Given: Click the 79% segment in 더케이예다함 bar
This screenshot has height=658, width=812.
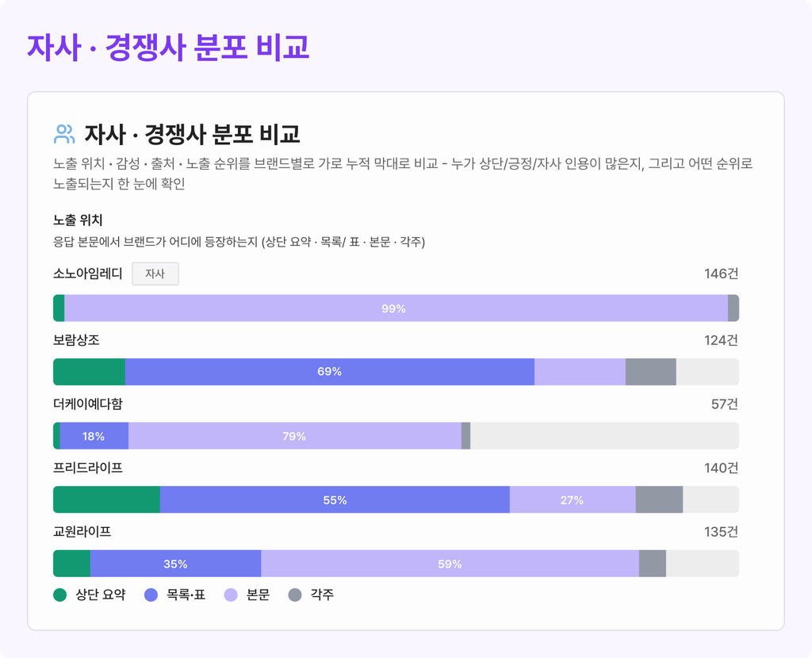Looking at the screenshot, I should (x=295, y=436).
